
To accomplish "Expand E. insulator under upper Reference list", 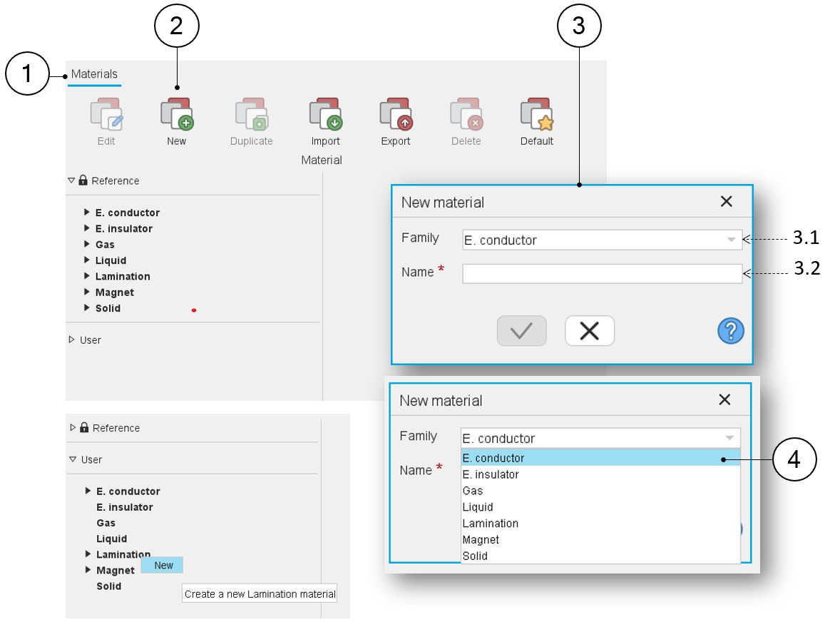I will [x=87, y=228].
